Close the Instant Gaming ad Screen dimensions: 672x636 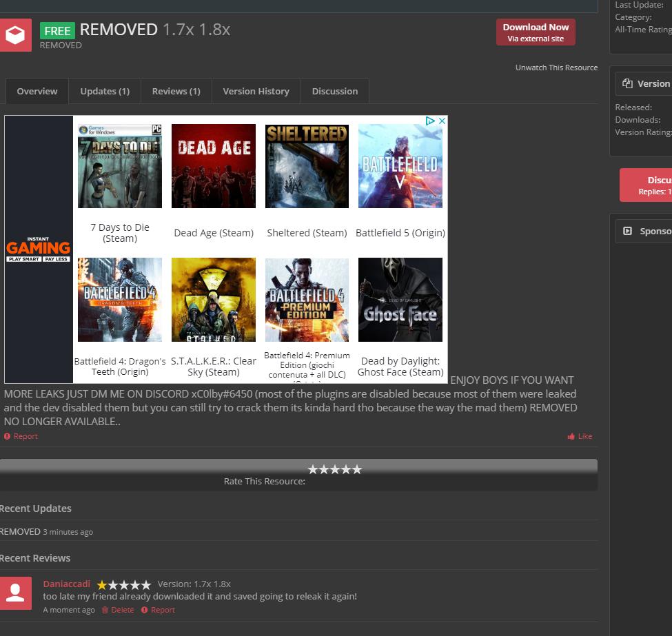(x=442, y=121)
